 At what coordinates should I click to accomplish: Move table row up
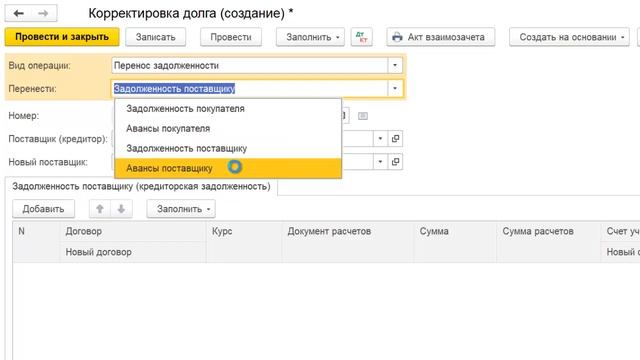coord(100,209)
